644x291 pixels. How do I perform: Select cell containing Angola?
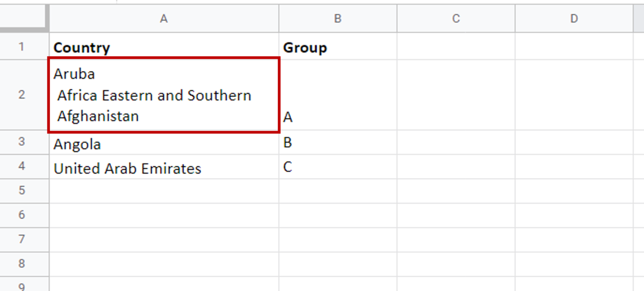[164, 142]
